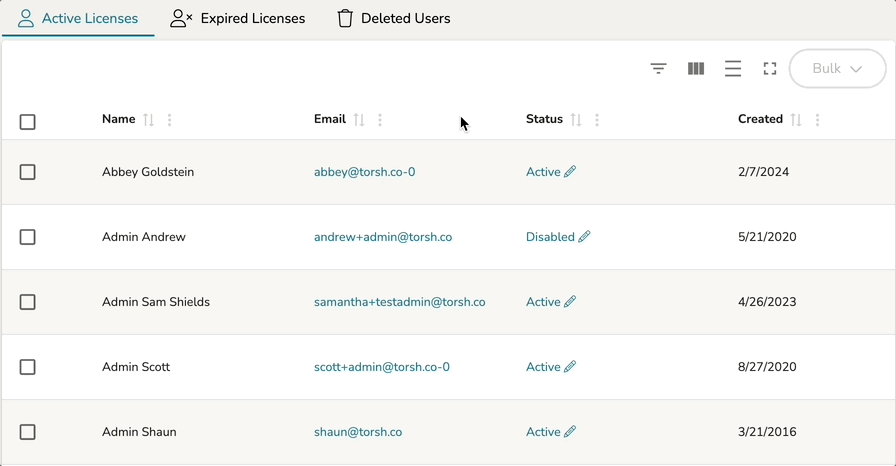
Task: Open Status column options menu
Action: click(597, 120)
